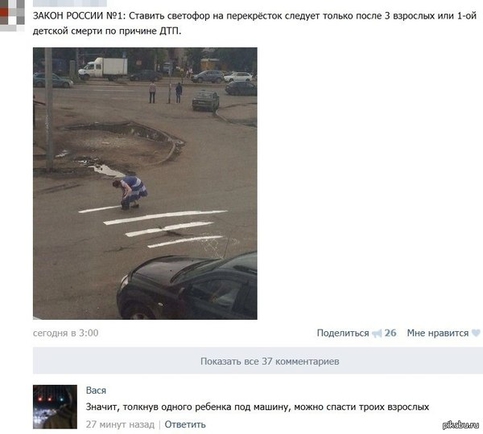
Task: Click the 27 минут назад comment timestamp
Action: click(x=120, y=424)
